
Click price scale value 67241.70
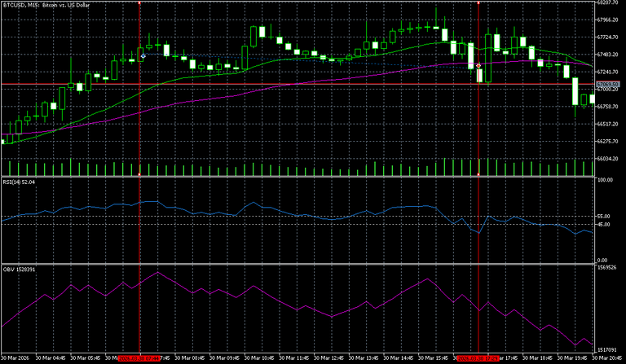coord(607,72)
